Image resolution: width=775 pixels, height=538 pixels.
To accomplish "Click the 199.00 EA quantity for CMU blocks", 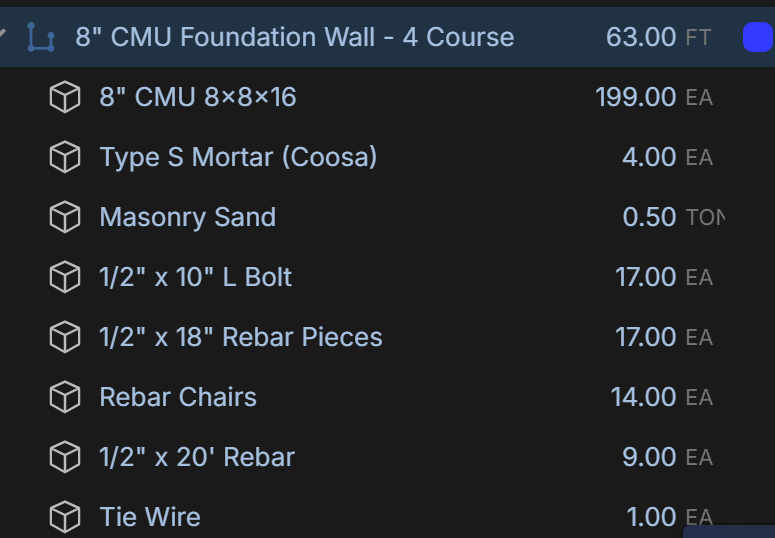I will [x=654, y=97].
